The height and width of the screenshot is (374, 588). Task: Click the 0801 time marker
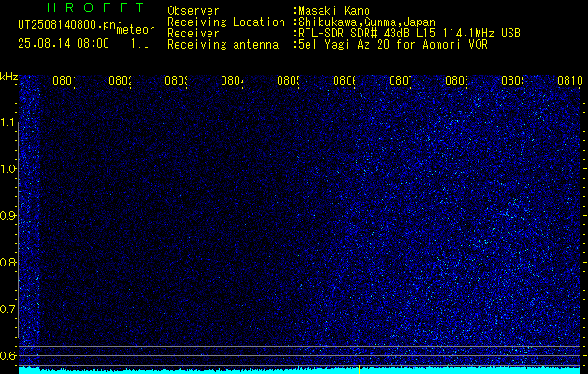tap(64, 80)
